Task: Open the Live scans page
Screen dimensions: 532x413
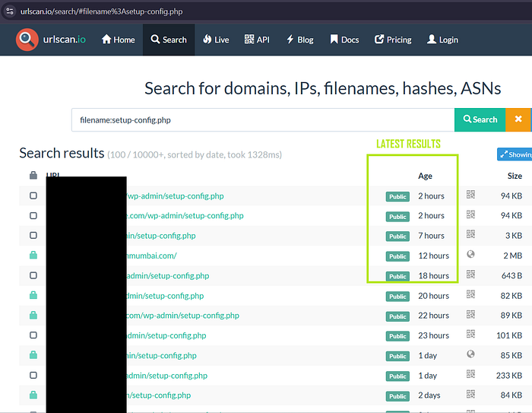Action: pos(215,40)
